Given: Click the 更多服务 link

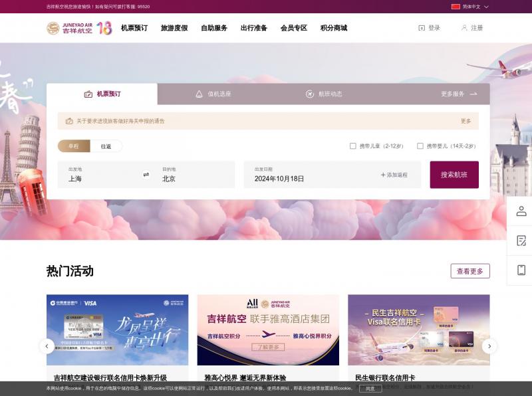Looking at the screenshot, I should pyautogui.click(x=453, y=94).
